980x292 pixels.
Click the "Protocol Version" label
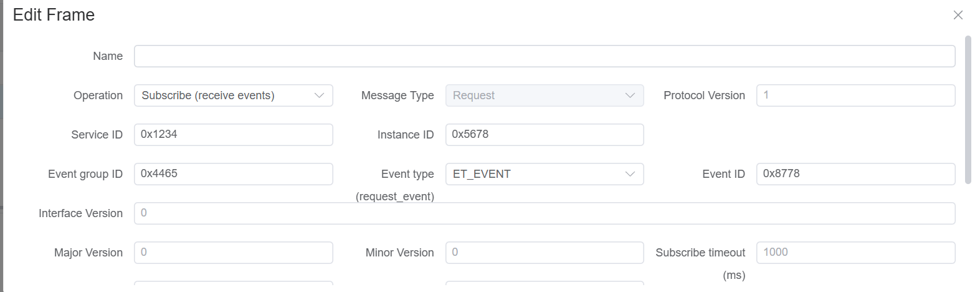tap(704, 95)
